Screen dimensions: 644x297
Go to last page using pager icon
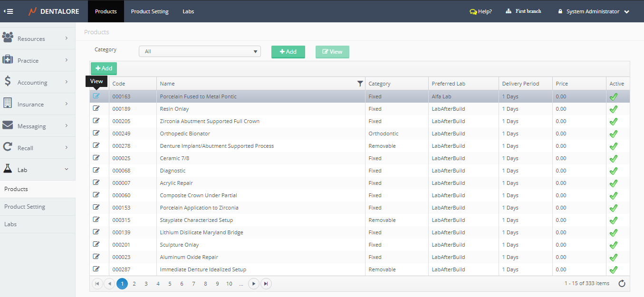(266, 284)
